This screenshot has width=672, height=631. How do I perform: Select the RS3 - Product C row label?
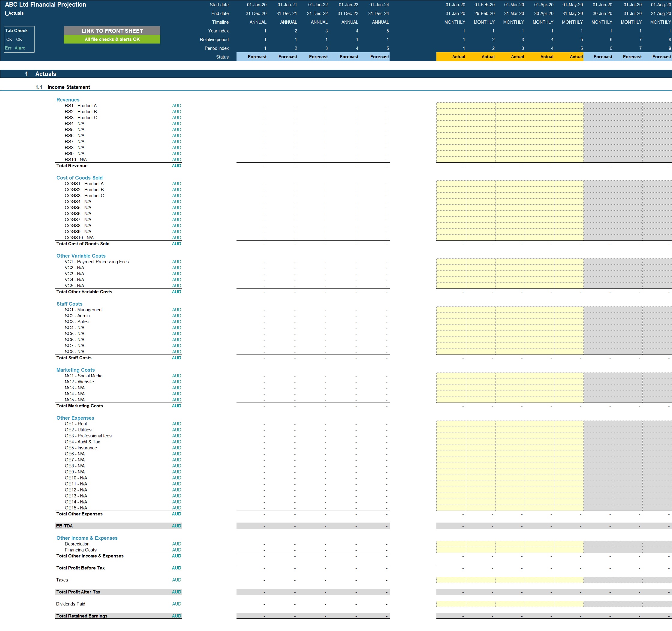81,118
